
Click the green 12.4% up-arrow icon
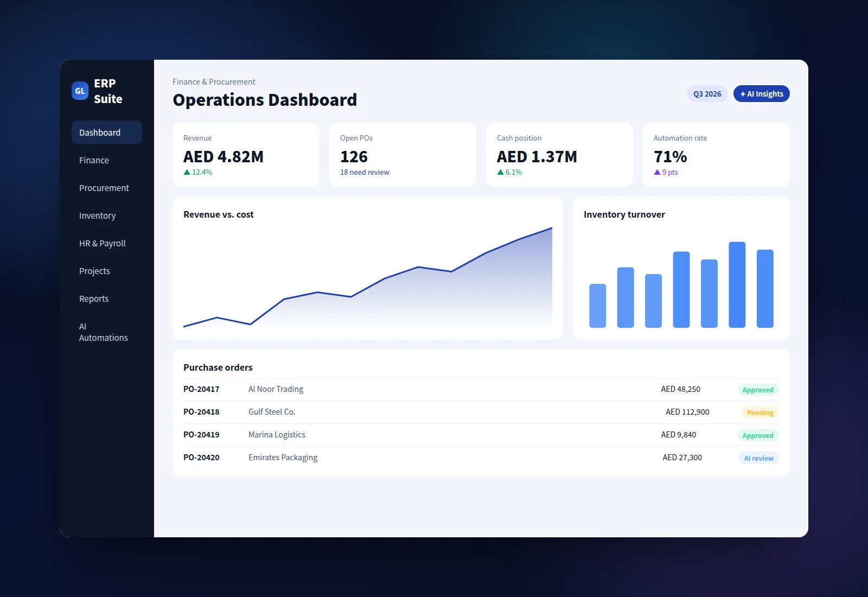click(x=187, y=172)
